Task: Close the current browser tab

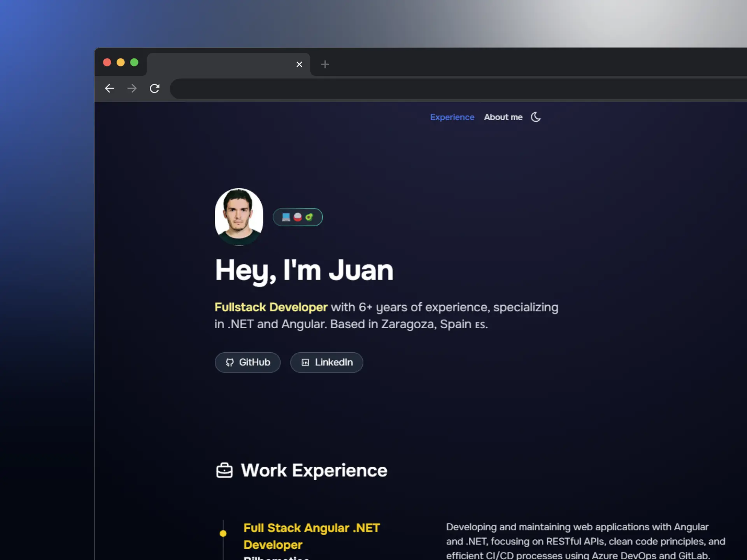Action: (x=299, y=64)
